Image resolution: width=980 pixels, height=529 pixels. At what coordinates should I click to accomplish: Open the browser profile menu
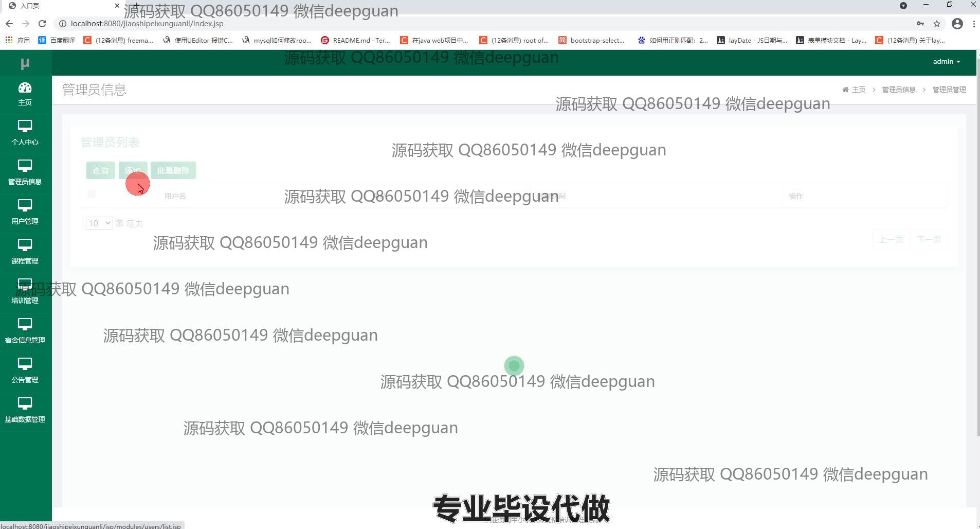click(x=957, y=24)
